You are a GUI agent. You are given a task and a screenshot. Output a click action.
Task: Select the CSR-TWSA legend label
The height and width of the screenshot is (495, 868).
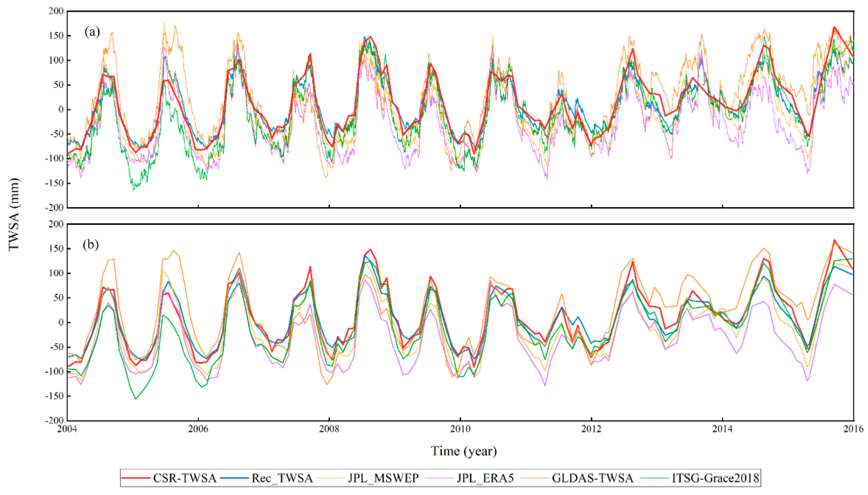click(x=185, y=478)
